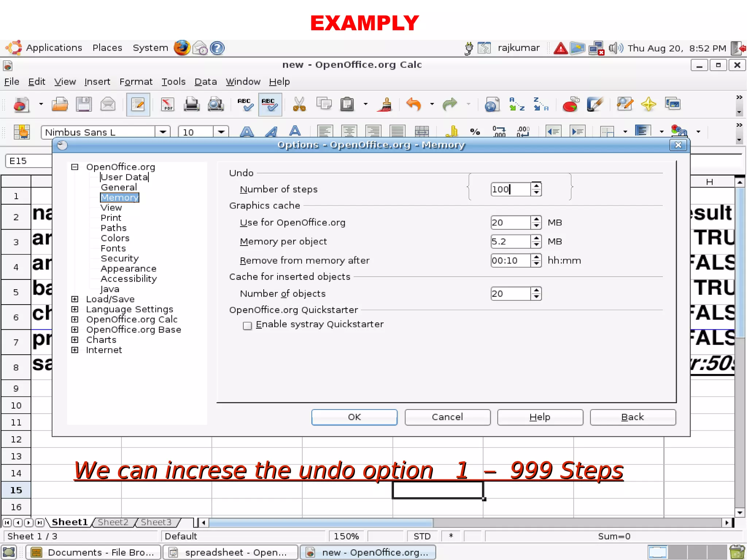Click the email document envelope icon
747x560 pixels.
point(108,105)
